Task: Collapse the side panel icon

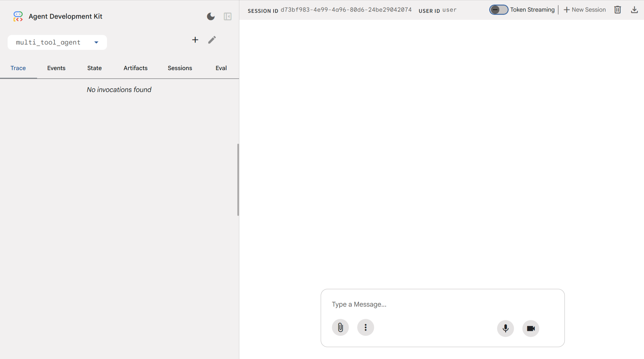Action: tap(227, 16)
